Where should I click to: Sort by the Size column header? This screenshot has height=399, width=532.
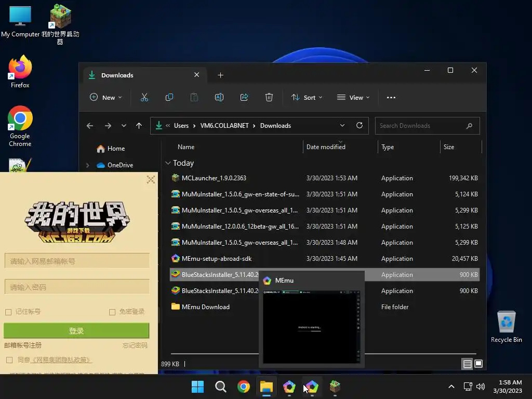[448, 147]
